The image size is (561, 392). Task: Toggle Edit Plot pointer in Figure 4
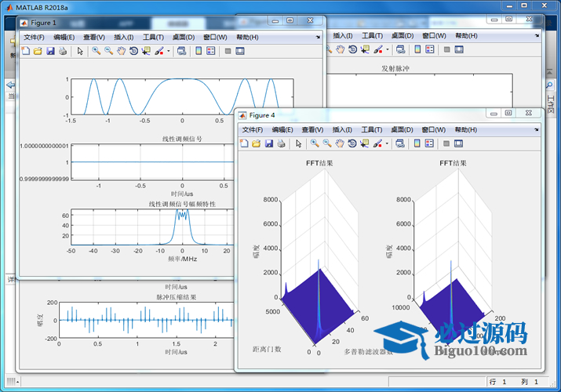tap(299, 143)
